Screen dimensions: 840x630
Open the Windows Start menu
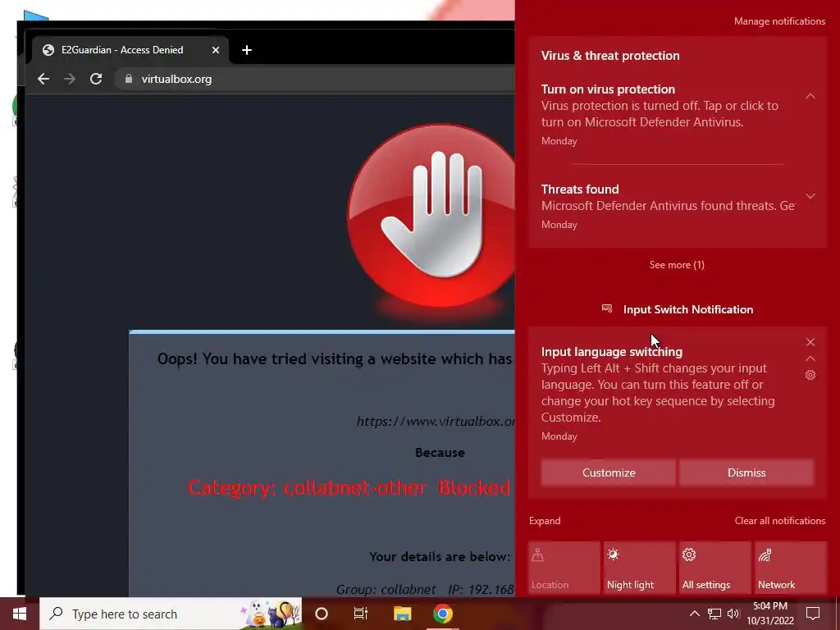20,614
